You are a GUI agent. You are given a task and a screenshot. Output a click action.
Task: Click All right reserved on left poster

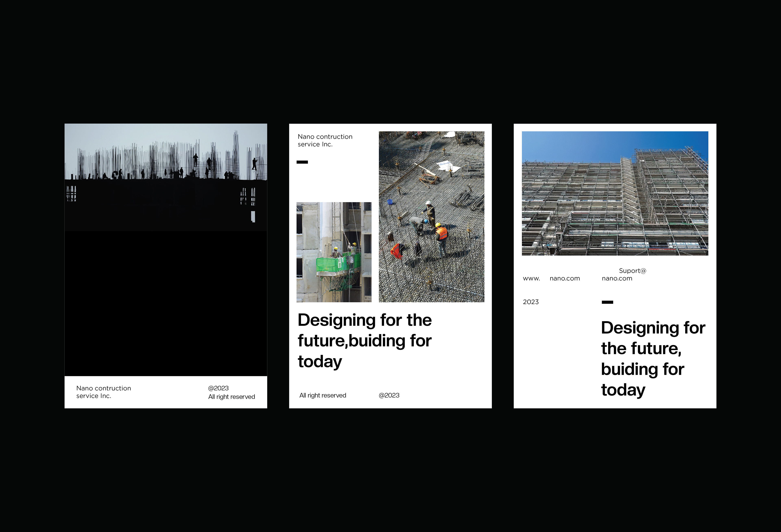[x=231, y=397]
